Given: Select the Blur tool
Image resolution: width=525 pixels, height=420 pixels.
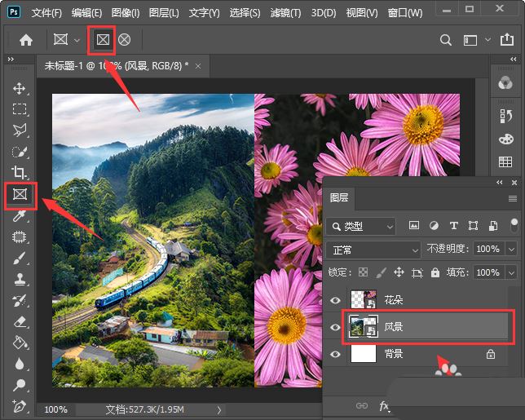Looking at the screenshot, I should (x=20, y=364).
